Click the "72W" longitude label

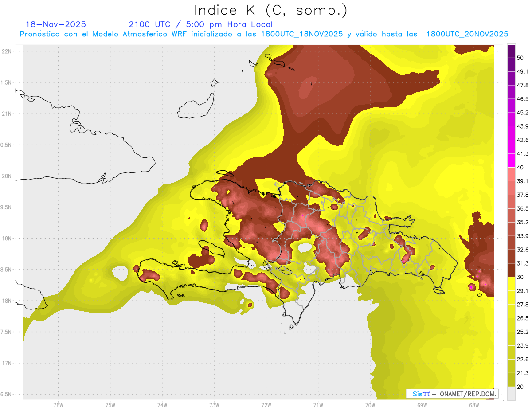266,405
